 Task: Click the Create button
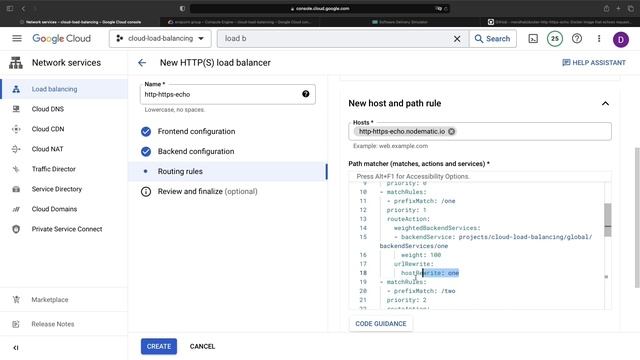coord(159,347)
